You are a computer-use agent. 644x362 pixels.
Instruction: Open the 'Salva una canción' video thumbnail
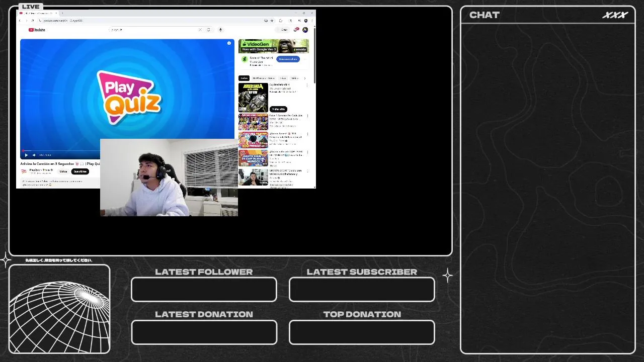point(253,122)
